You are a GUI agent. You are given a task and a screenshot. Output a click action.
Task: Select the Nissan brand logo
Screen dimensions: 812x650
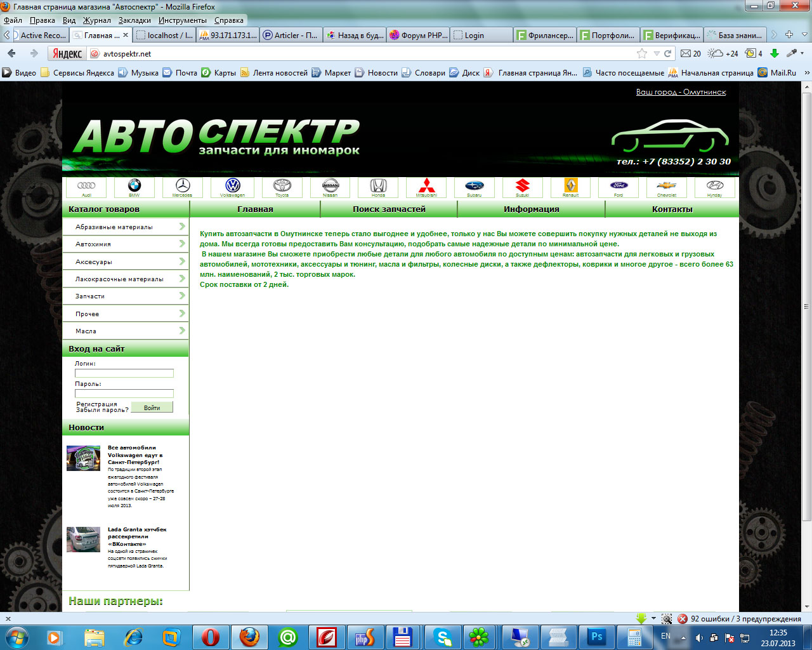click(x=331, y=187)
